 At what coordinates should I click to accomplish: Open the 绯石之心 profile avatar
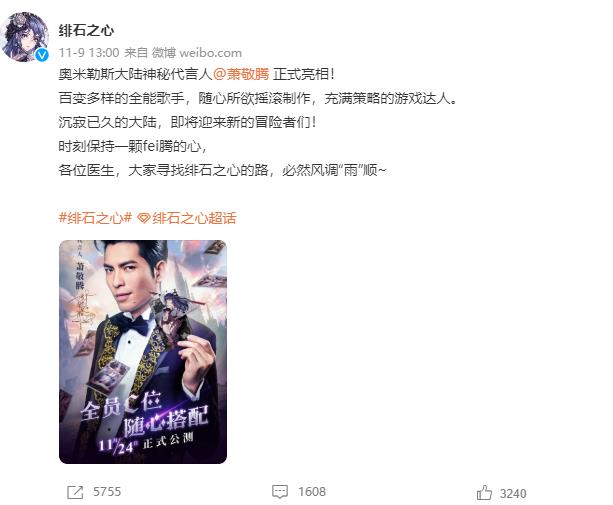click(25, 37)
